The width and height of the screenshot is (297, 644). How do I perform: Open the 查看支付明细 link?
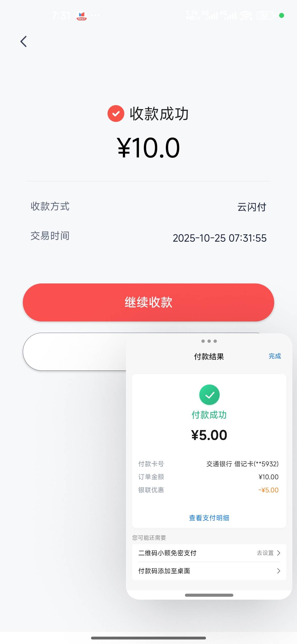[x=209, y=518]
